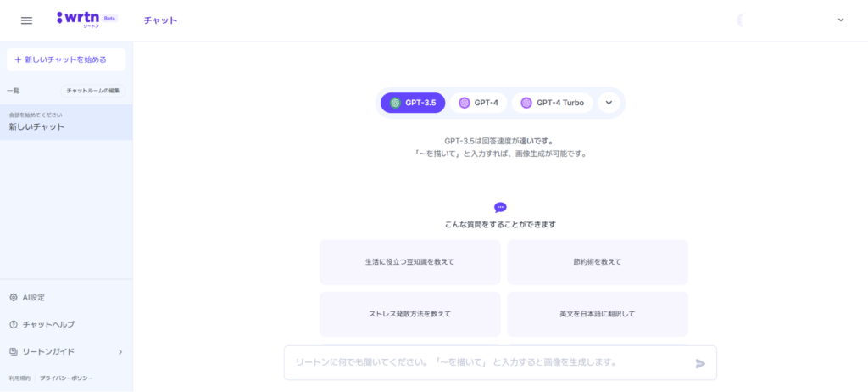The width and height of the screenshot is (868, 392).
Task: Click the wrtn logo
Action: click(78, 19)
